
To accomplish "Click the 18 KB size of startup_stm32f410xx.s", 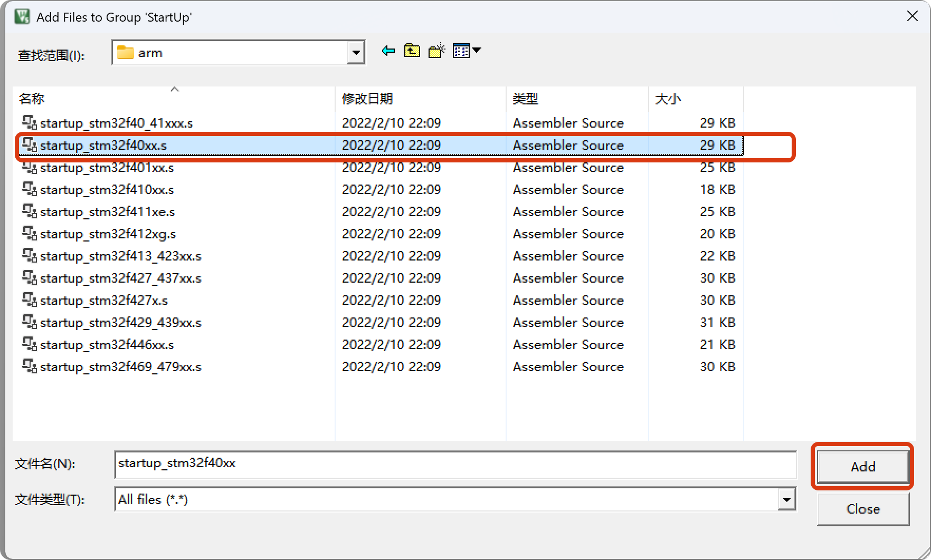I will point(717,189).
